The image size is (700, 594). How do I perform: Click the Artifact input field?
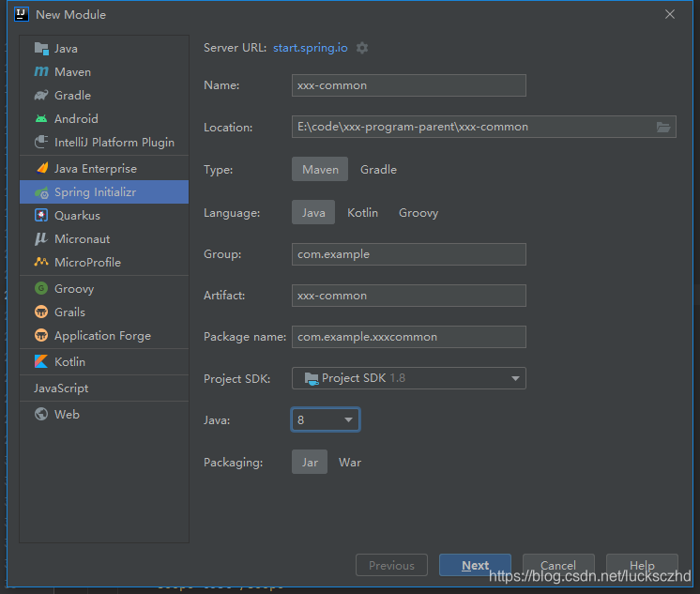(x=409, y=296)
